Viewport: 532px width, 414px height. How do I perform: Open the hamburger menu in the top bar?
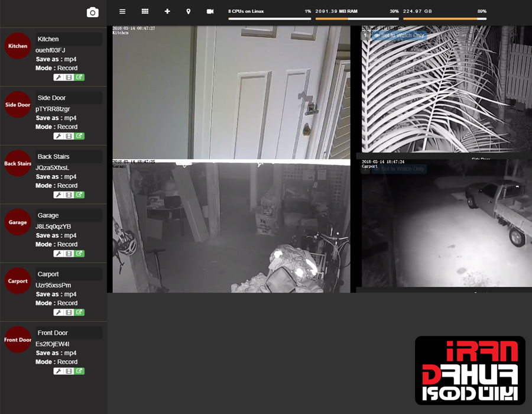tap(122, 12)
